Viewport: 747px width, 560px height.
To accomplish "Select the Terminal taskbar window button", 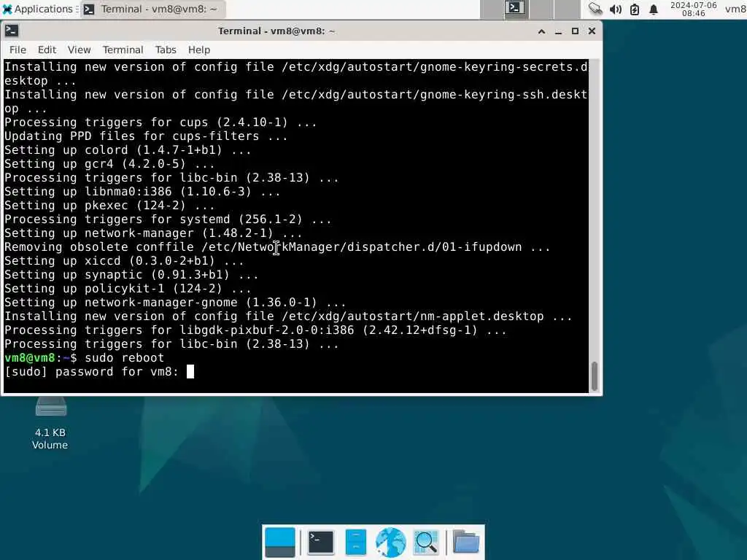I will (x=153, y=9).
